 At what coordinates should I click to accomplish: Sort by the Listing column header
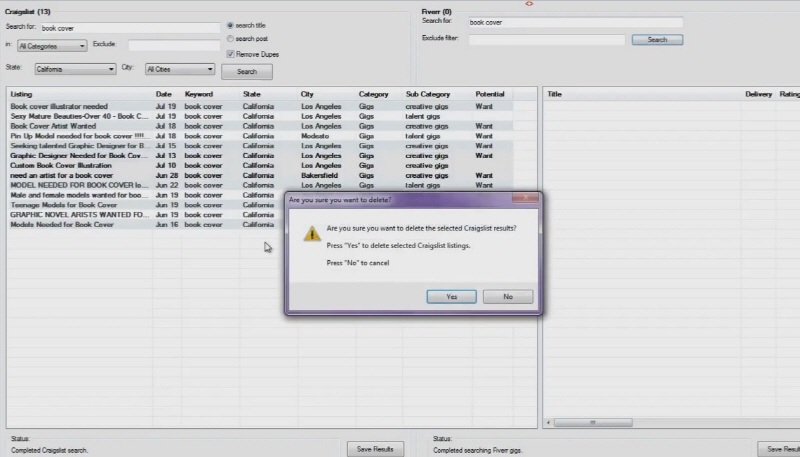pos(21,94)
